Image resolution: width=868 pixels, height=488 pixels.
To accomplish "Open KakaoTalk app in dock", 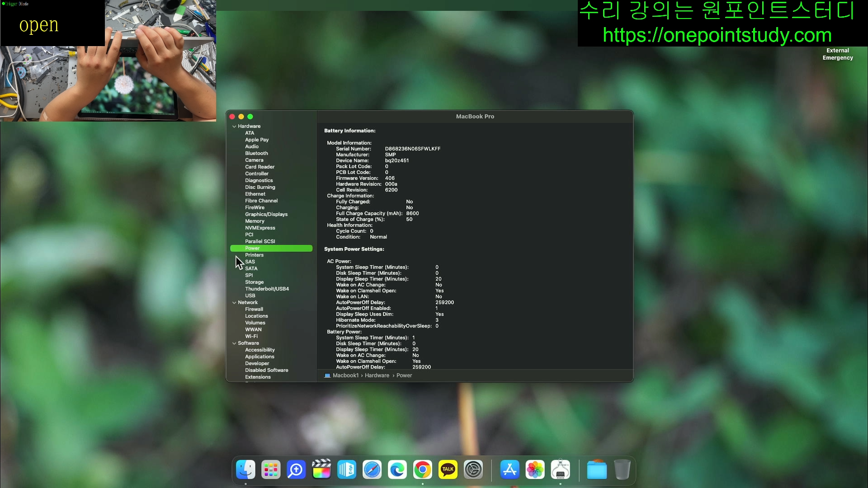I will [x=448, y=470].
